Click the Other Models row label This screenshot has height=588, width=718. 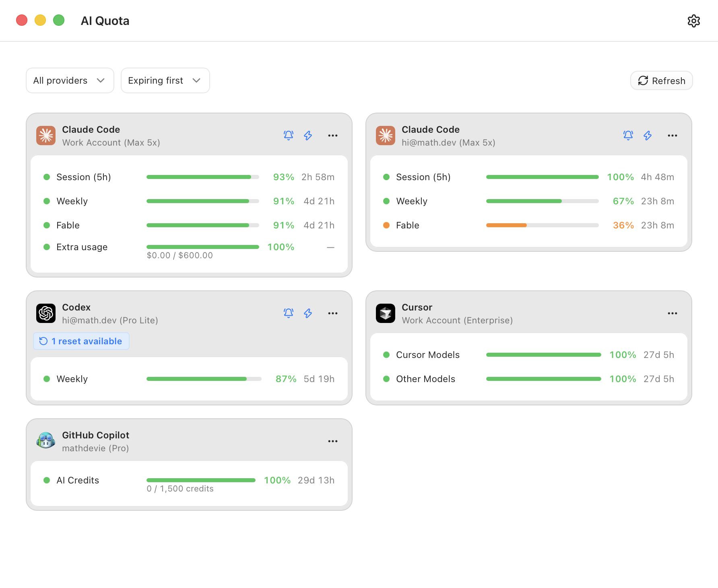(426, 379)
